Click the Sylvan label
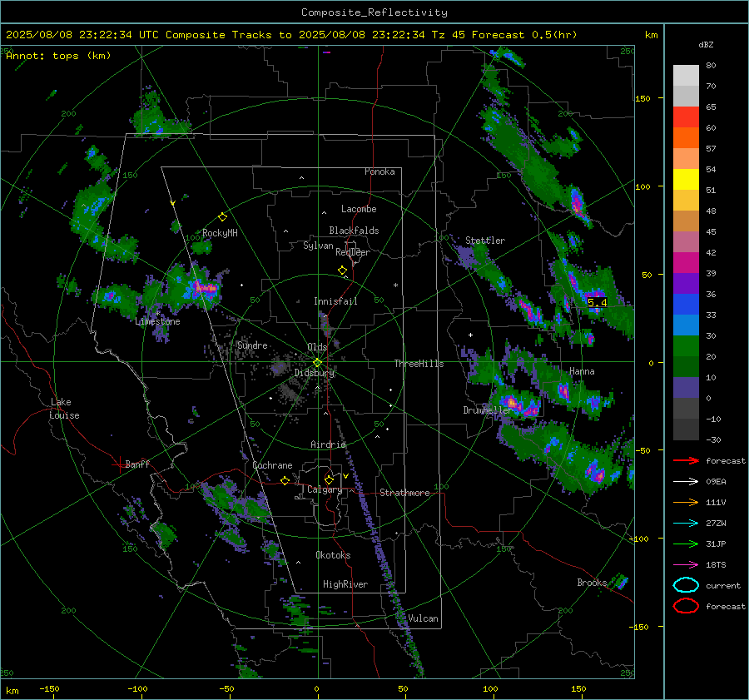Screen dimensions: 749x700 (x=318, y=246)
